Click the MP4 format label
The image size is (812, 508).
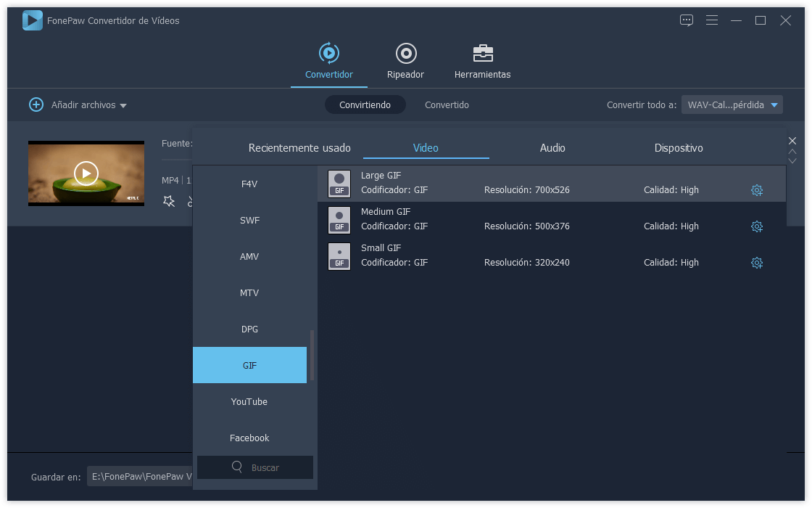(170, 181)
